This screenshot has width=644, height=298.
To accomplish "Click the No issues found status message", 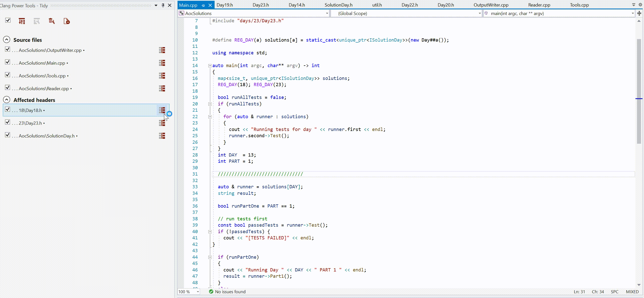I will pyautogui.click(x=230, y=292).
